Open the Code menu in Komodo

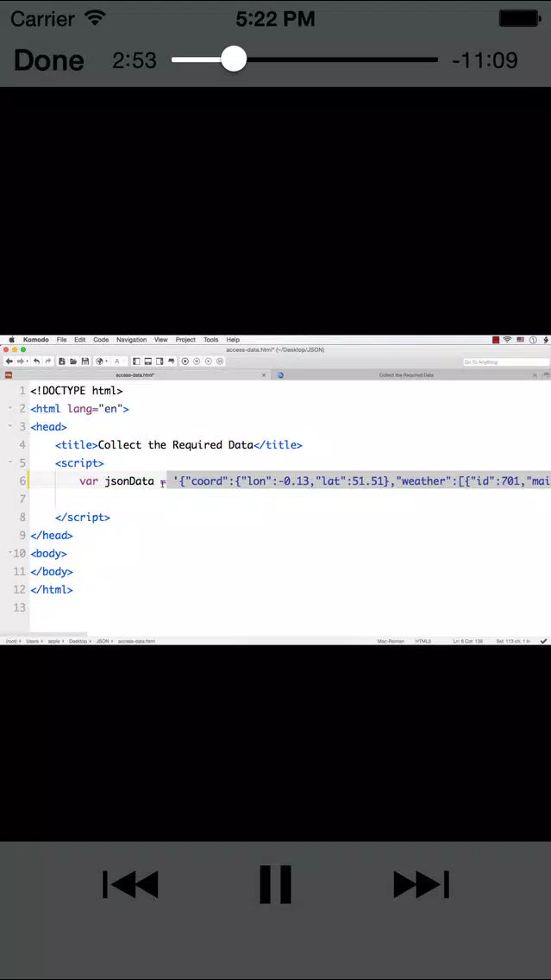pos(101,340)
